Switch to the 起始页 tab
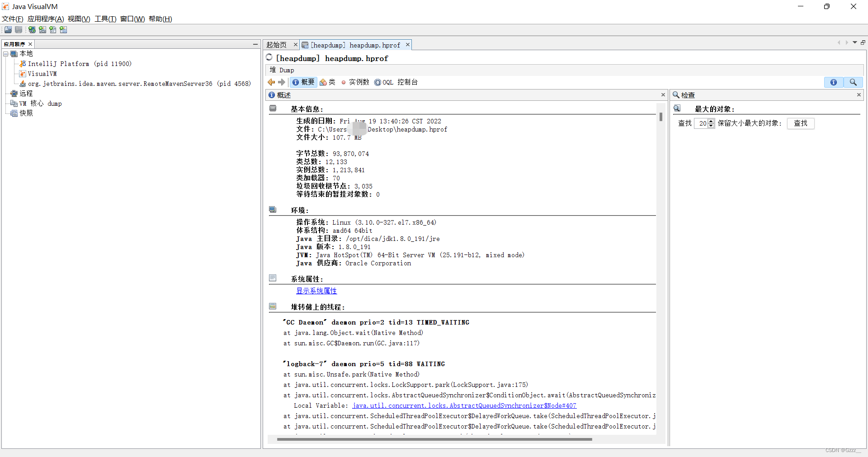Screen dimensions: 868x457 (277, 45)
